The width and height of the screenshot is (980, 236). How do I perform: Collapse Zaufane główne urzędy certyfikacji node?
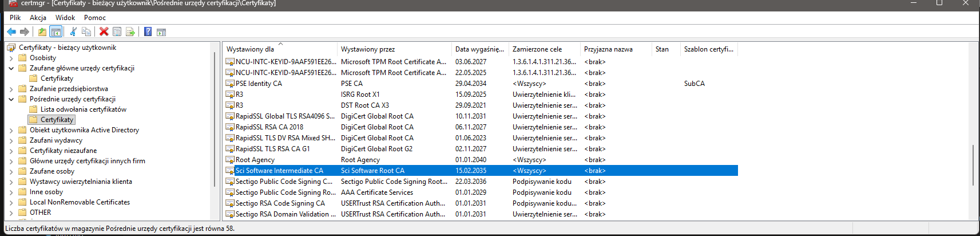[11, 68]
